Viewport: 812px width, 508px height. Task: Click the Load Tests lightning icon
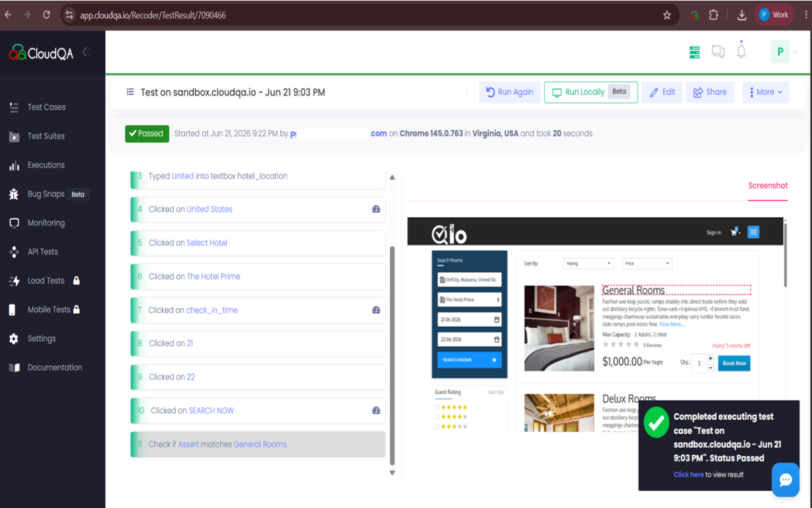coord(14,281)
